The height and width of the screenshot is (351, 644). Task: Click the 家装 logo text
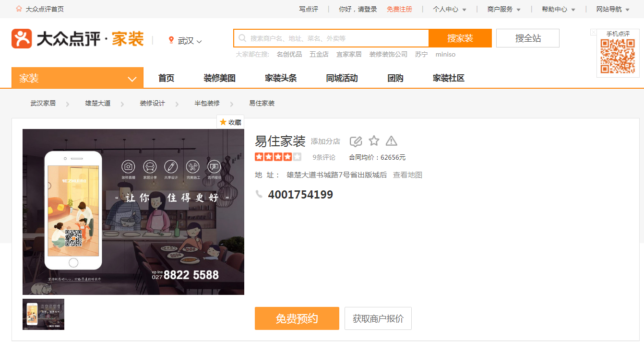pos(128,38)
